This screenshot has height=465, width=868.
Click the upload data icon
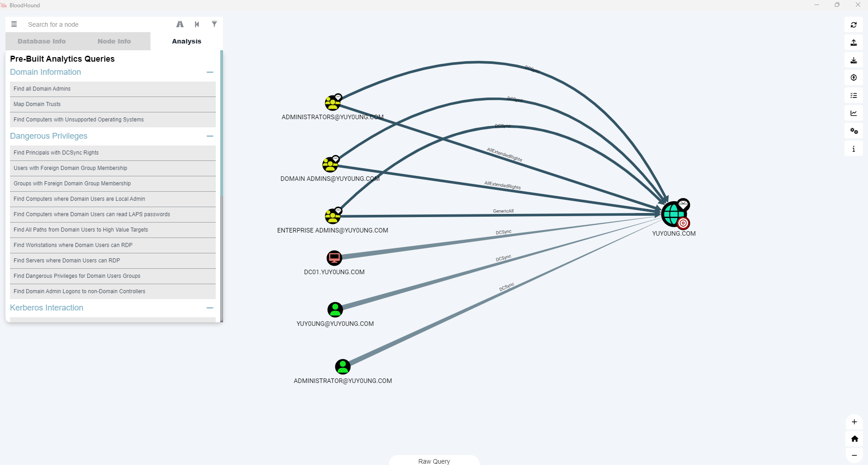pyautogui.click(x=853, y=43)
